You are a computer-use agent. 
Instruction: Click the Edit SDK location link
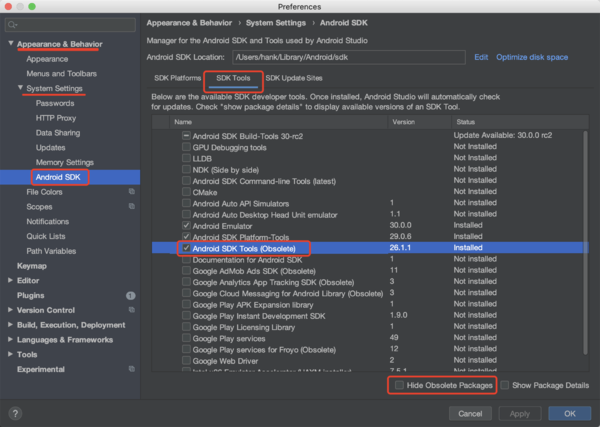(481, 57)
